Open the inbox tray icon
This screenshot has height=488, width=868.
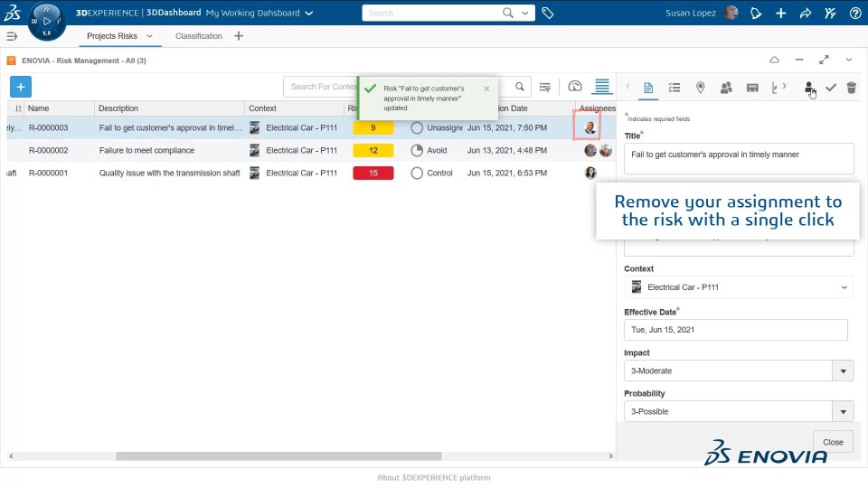coord(752,88)
